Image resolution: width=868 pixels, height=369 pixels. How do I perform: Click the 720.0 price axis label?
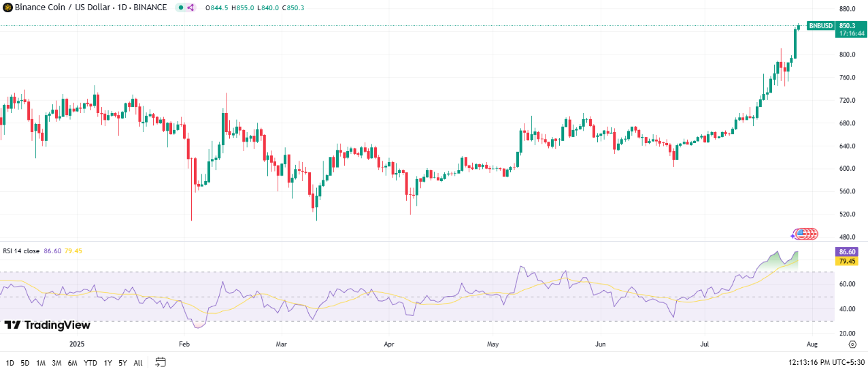848,100
